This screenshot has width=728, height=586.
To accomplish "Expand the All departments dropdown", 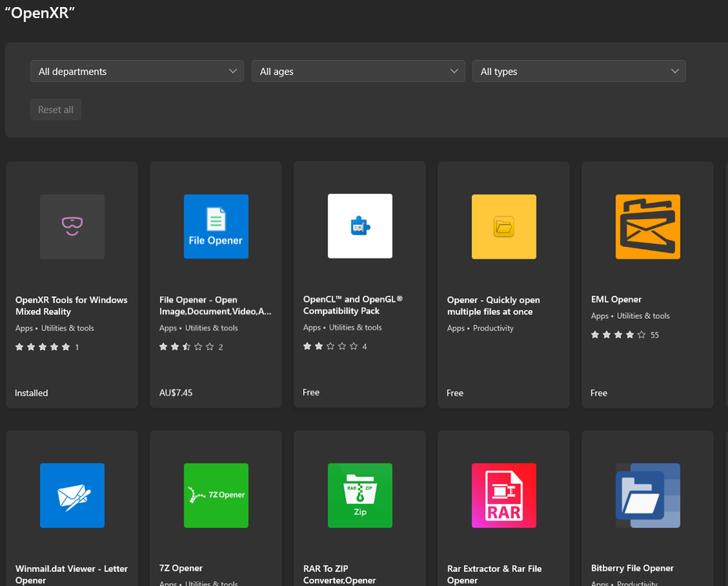I will click(x=137, y=71).
